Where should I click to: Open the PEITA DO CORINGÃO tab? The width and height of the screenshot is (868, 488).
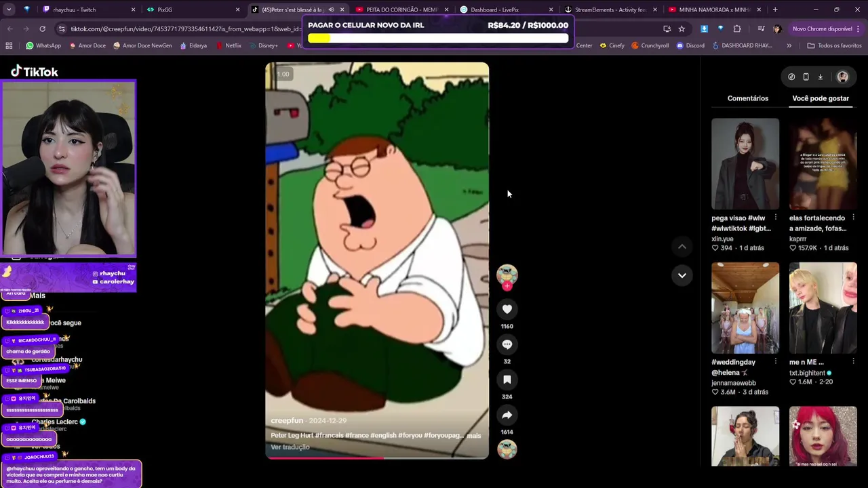pos(401,9)
